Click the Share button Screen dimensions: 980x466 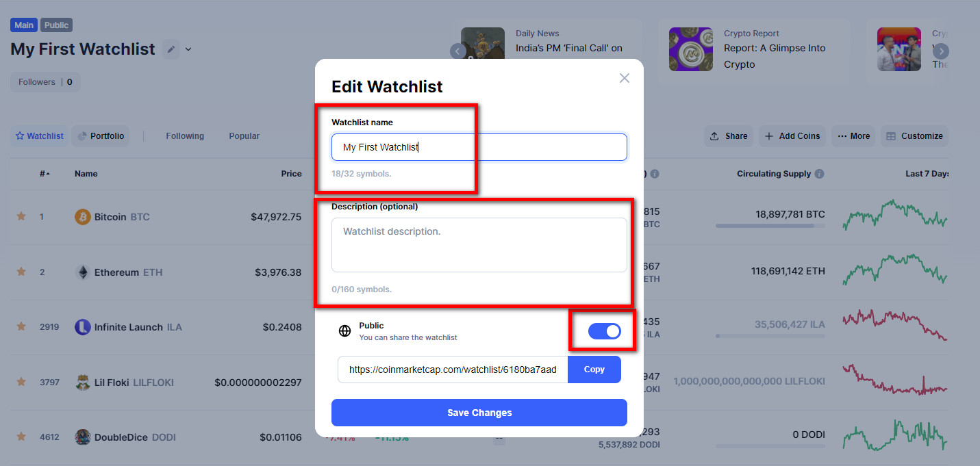point(729,136)
